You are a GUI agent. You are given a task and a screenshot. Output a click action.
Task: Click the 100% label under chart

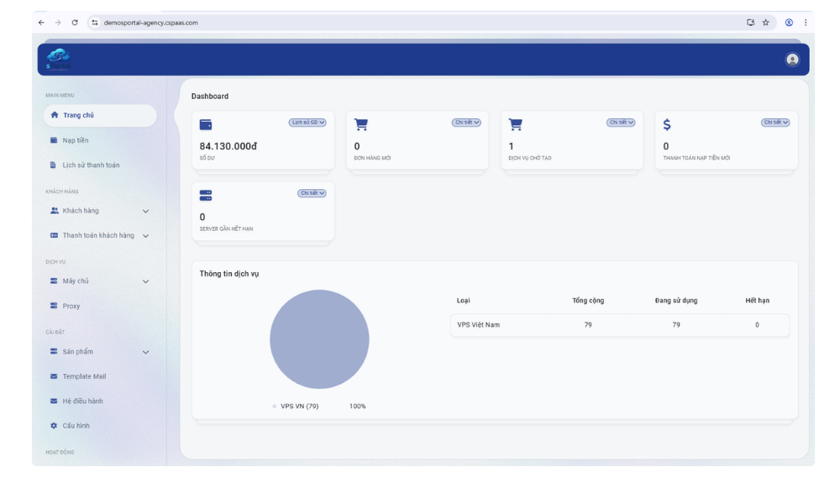pos(357,407)
